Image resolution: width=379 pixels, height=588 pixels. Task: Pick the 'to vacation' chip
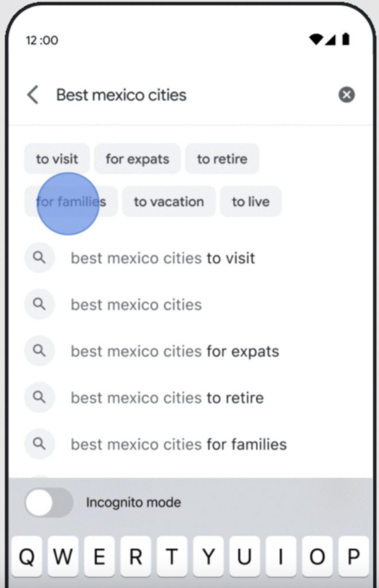click(x=169, y=202)
